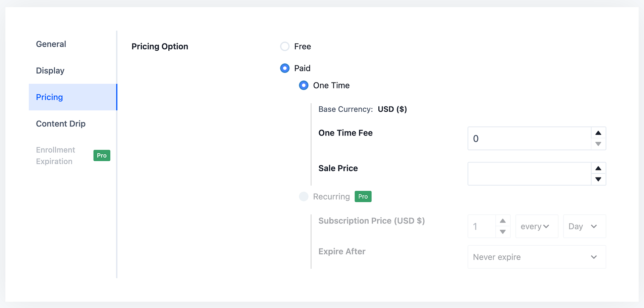Select the Free pricing option
The height and width of the screenshot is (308, 644).
coord(284,46)
